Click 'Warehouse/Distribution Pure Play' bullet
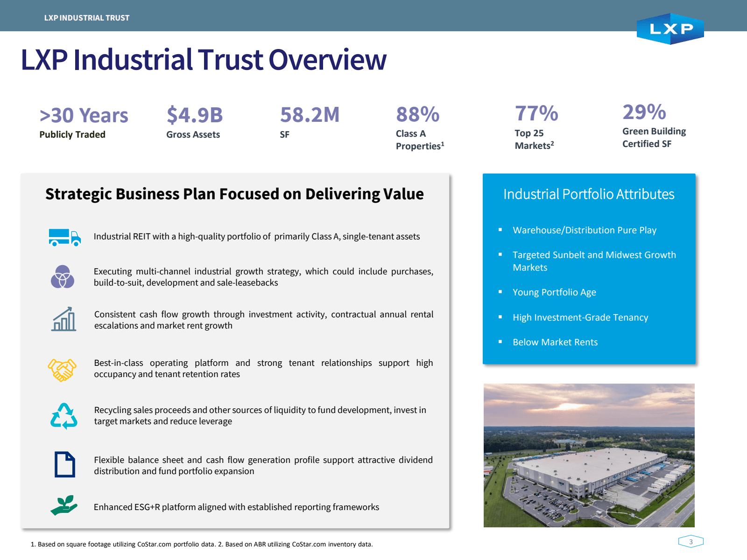 pyautogui.click(x=585, y=230)
